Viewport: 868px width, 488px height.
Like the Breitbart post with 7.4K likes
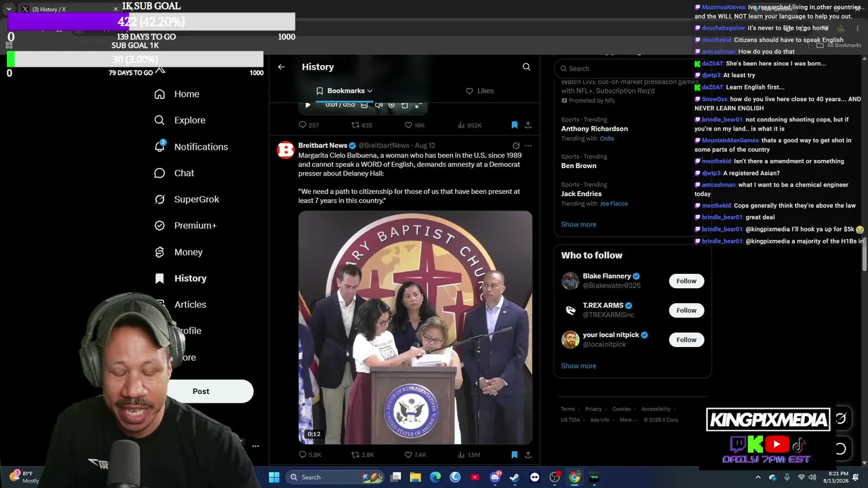(x=415, y=455)
